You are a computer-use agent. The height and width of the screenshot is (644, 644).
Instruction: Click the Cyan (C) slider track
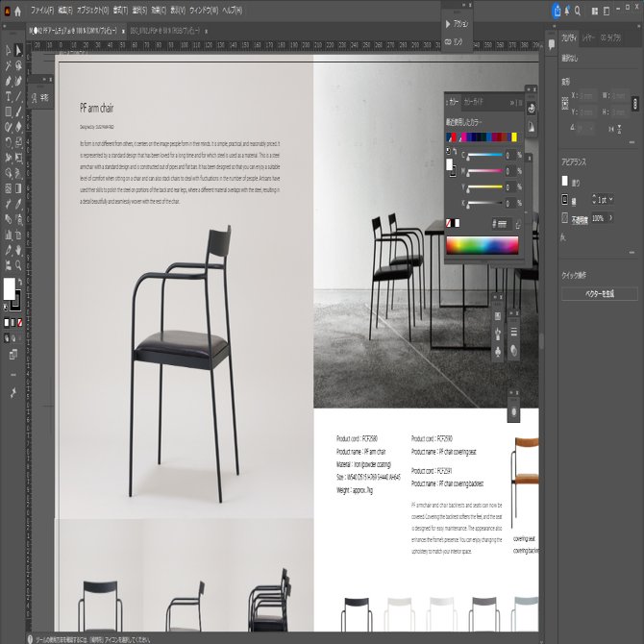pos(484,155)
